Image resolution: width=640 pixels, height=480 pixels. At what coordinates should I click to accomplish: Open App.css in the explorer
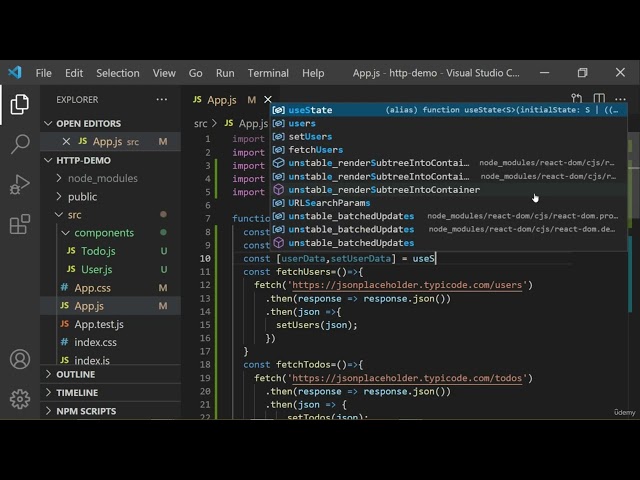(110, 288)
